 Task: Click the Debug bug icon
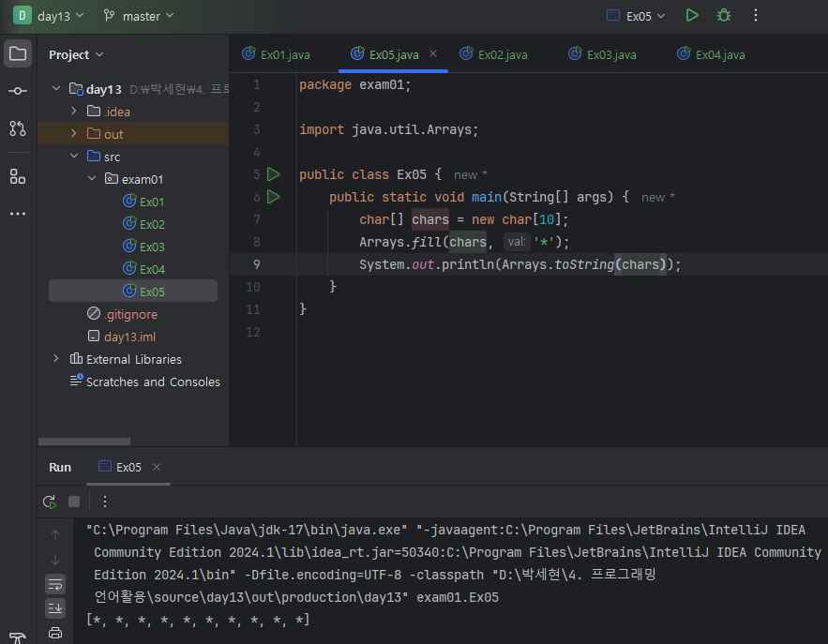click(x=723, y=16)
